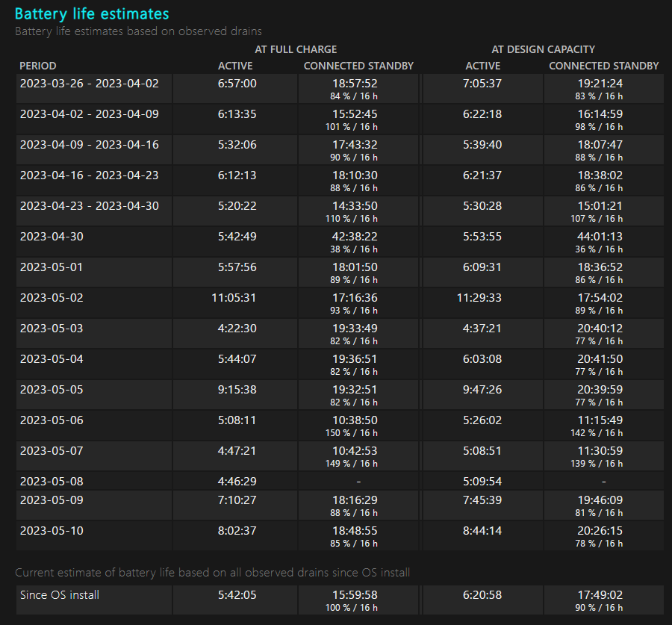Click the 8:44:14 design capacity active value
Viewport: 672px width, 625px height.
482,531
